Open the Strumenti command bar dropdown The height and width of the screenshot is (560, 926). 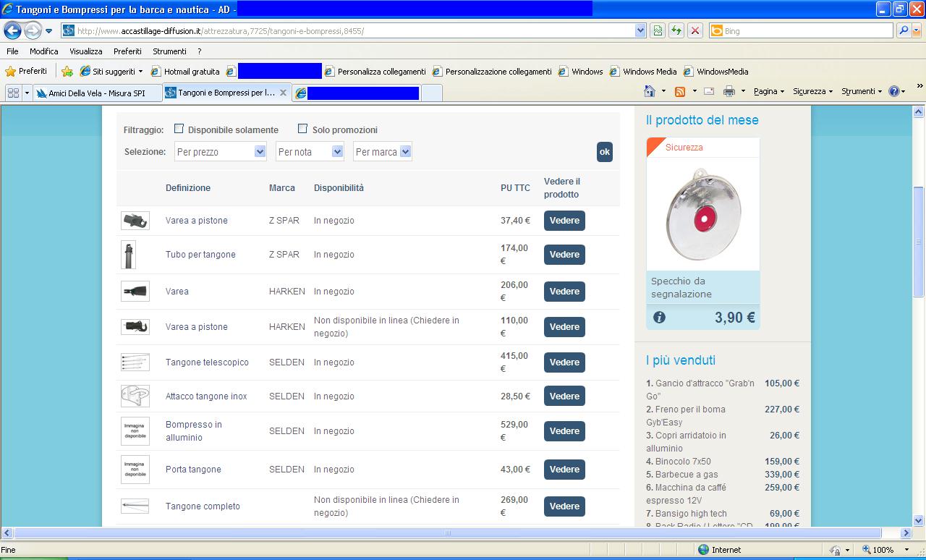click(862, 91)
